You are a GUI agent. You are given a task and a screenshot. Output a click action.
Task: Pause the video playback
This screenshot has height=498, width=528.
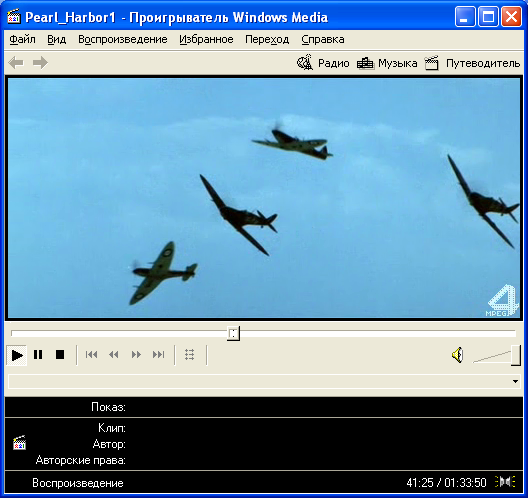click(x=38, y=355)
